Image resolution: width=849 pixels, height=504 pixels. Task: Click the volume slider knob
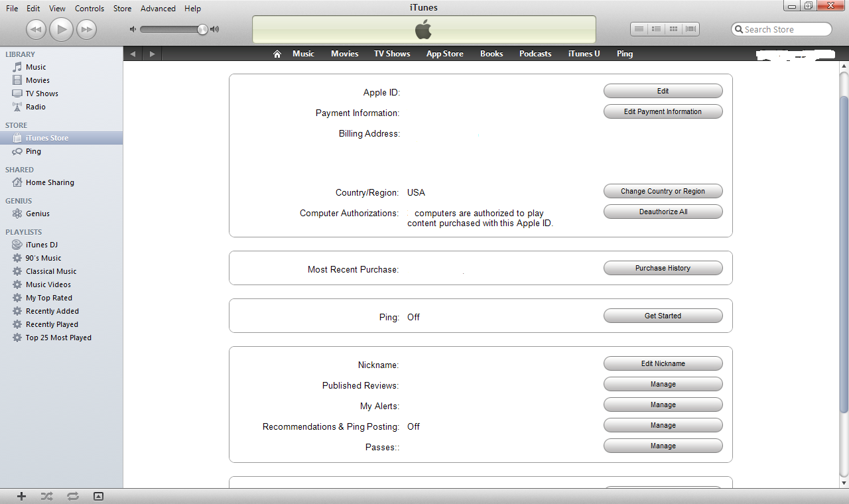pyautogui.click(x=202, y=29)
